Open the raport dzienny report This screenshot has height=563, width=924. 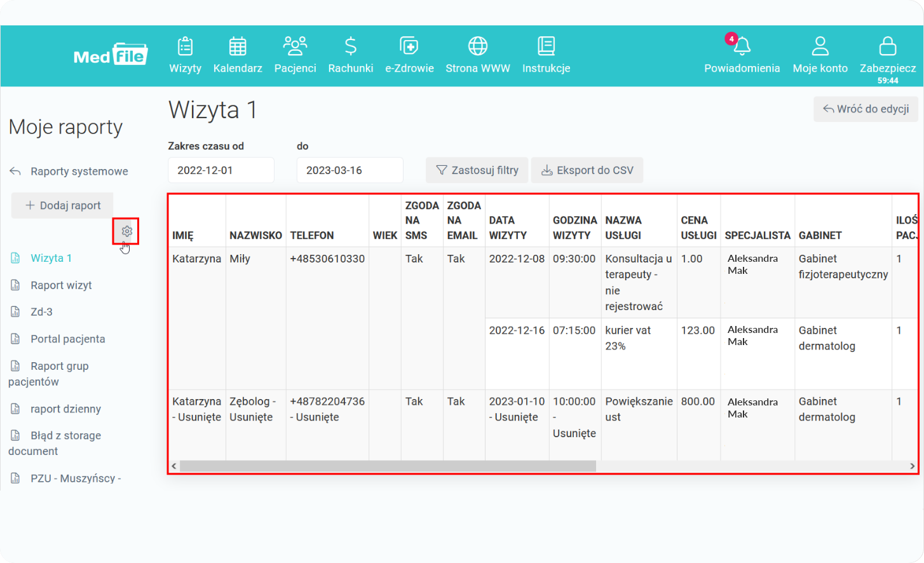[65, 409]
